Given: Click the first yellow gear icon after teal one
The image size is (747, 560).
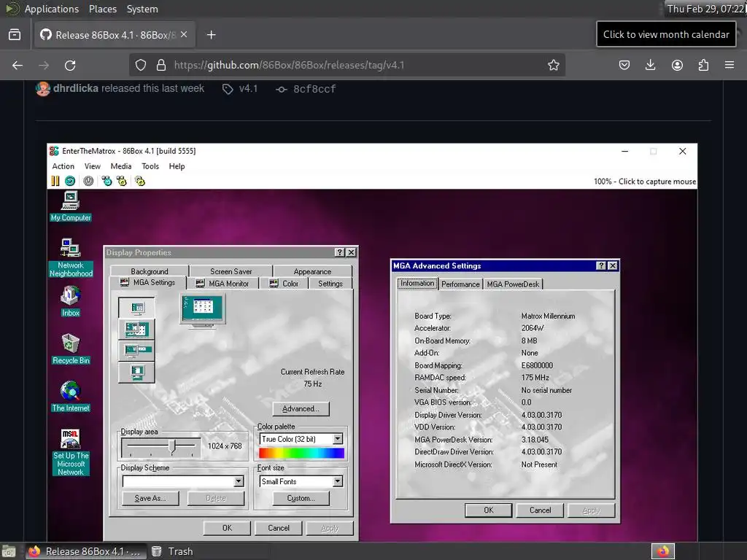Looking at the screenshot, I should 122,181.
